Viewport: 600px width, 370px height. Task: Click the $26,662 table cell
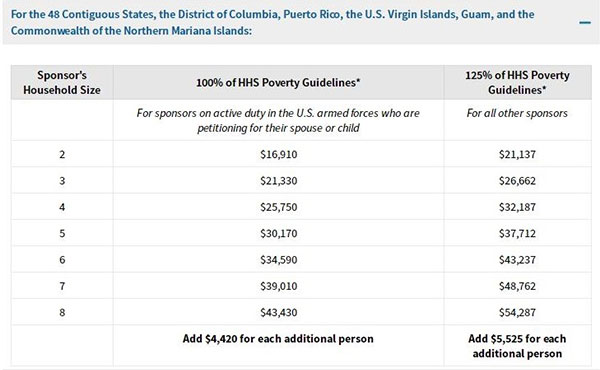pos(517,181)
